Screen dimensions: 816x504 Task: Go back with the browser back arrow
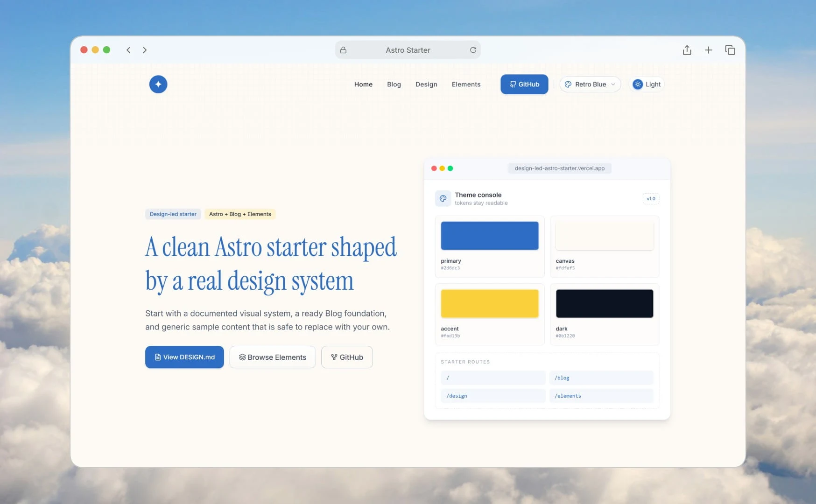(128, 50)
